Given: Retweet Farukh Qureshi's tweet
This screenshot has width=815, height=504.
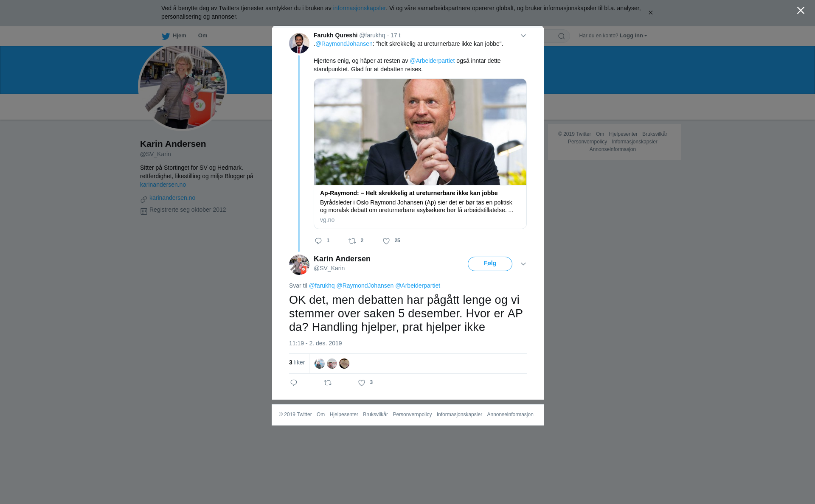Looking at the screenshot, I should [x=352, y=241].
